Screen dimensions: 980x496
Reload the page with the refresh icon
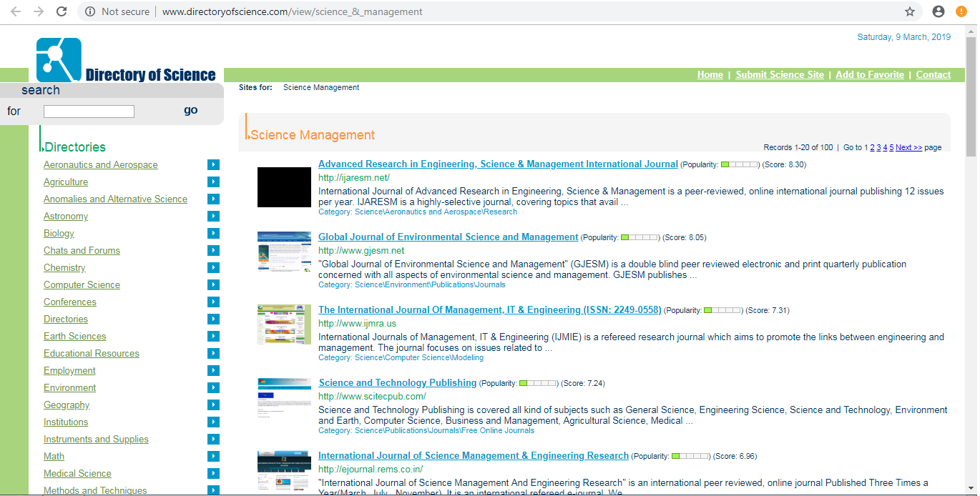tap(62, 11)
